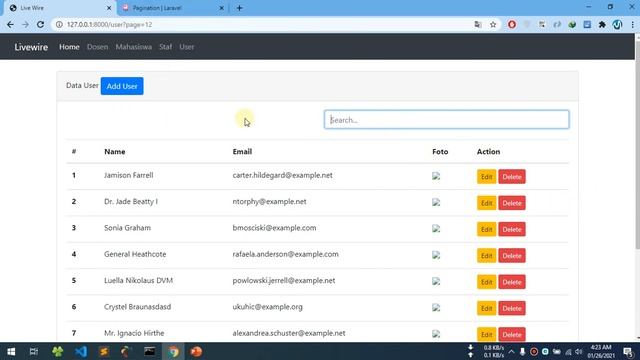Viewport: 640px width, 360px height.
Task: Click Sonia Graham's broken photo thumbnail
Action: 436,229
